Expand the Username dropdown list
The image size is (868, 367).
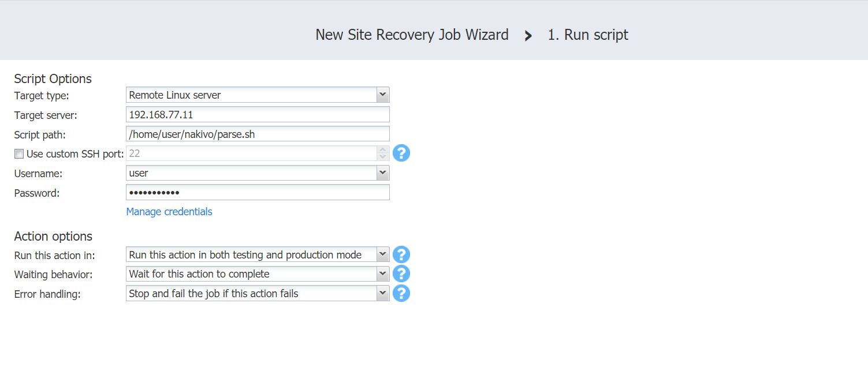(382, 173)
